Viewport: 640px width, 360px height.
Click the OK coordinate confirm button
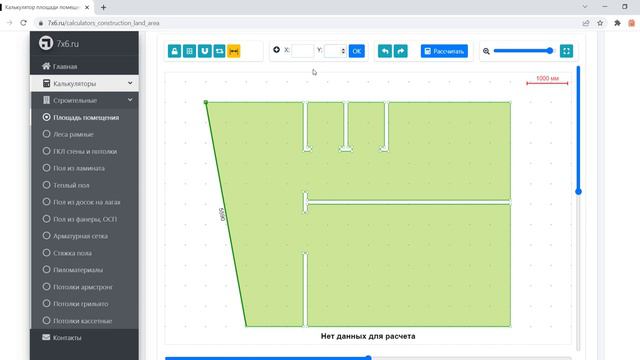356,51
